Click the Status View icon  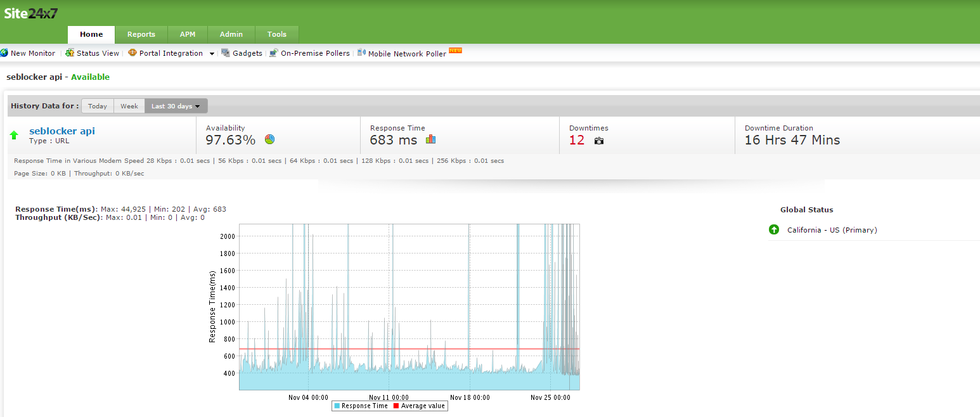click(70, 53)
